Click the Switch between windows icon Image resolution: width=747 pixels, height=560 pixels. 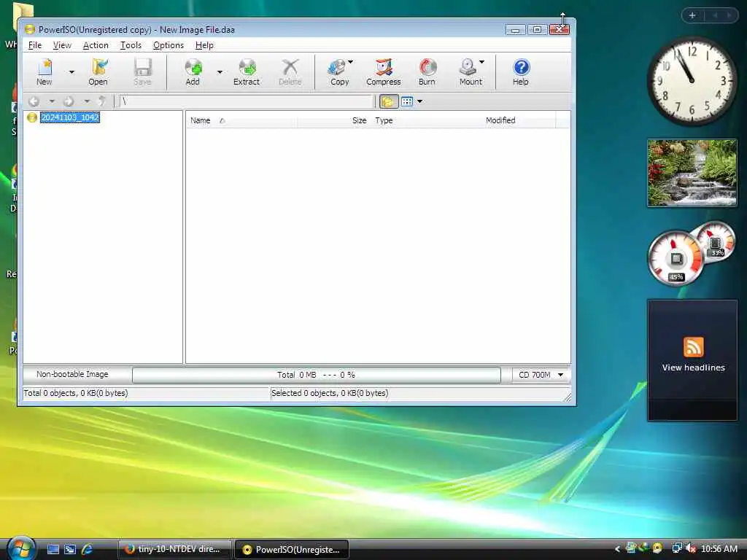(x=70, y=549)
